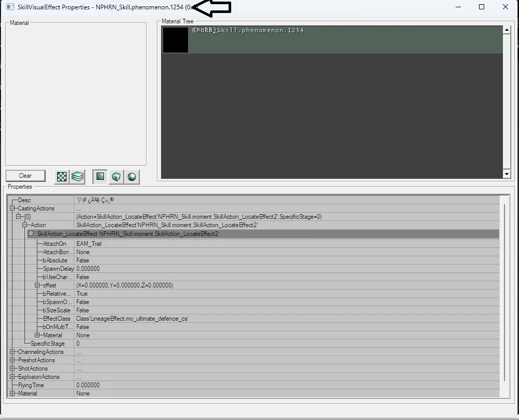The height and width of the screenshot is (420, 519).
Task: Select the AttachOn property label
Action: click(55, 244)
